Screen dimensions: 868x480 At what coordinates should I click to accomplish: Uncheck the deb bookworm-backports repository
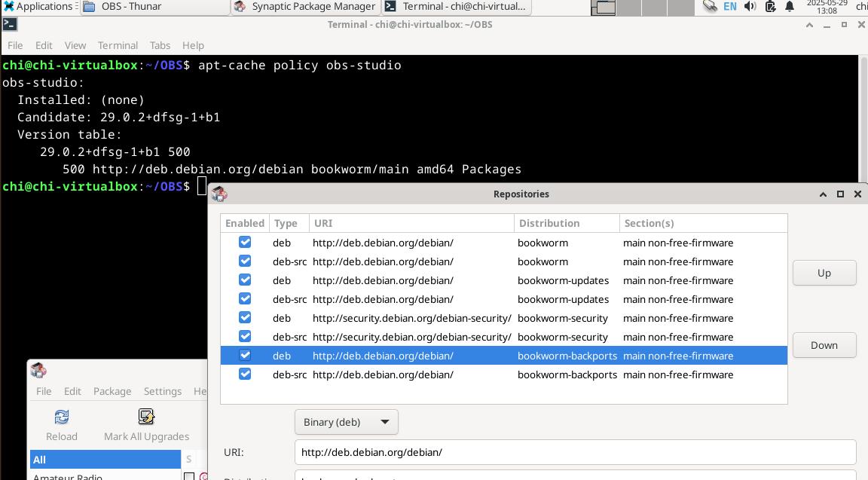[245, 355]
